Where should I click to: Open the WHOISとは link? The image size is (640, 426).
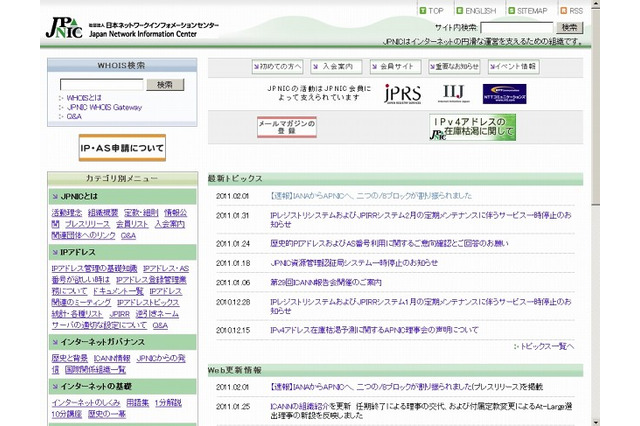pyautogui.click(x=84, y=98)
